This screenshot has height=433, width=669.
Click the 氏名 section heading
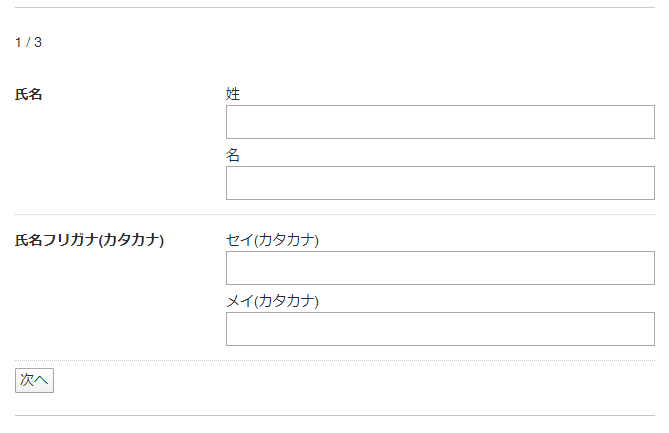point(29,95)
